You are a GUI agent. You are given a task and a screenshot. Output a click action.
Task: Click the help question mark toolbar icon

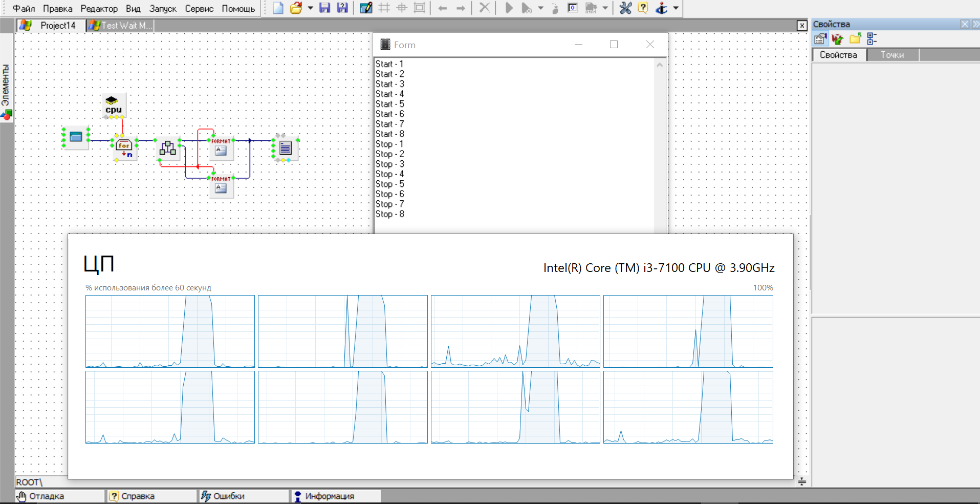[643, 8]
